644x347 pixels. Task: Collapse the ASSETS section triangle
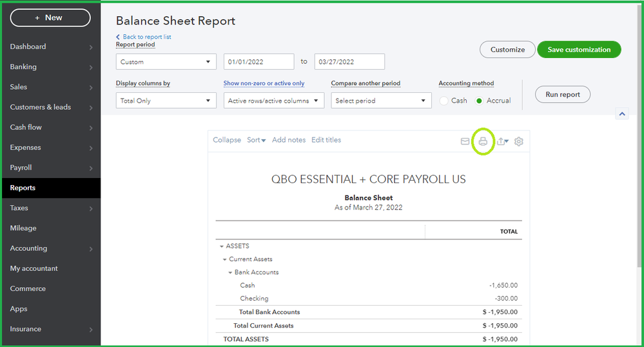coord(222,246)
